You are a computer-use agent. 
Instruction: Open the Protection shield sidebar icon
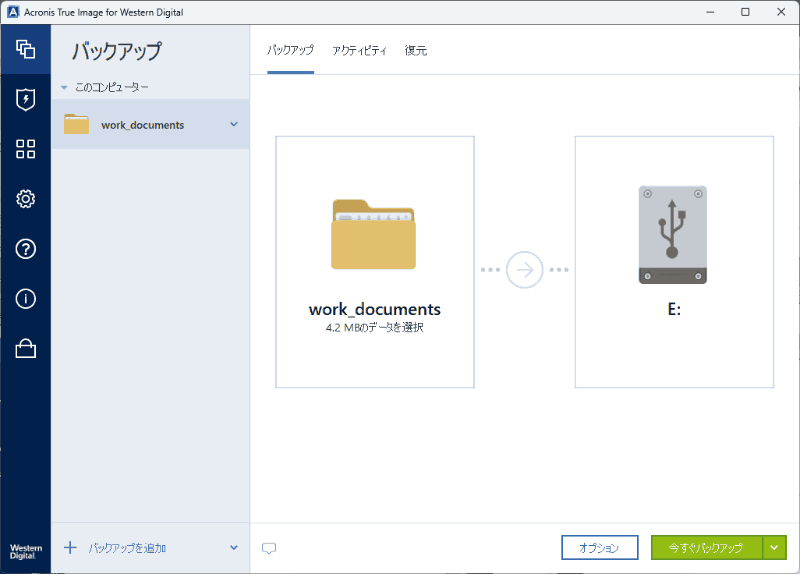(x=26, y=99)
